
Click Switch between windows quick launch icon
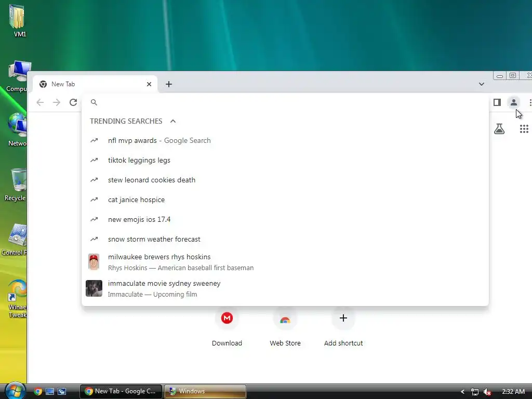pos(62,391)
